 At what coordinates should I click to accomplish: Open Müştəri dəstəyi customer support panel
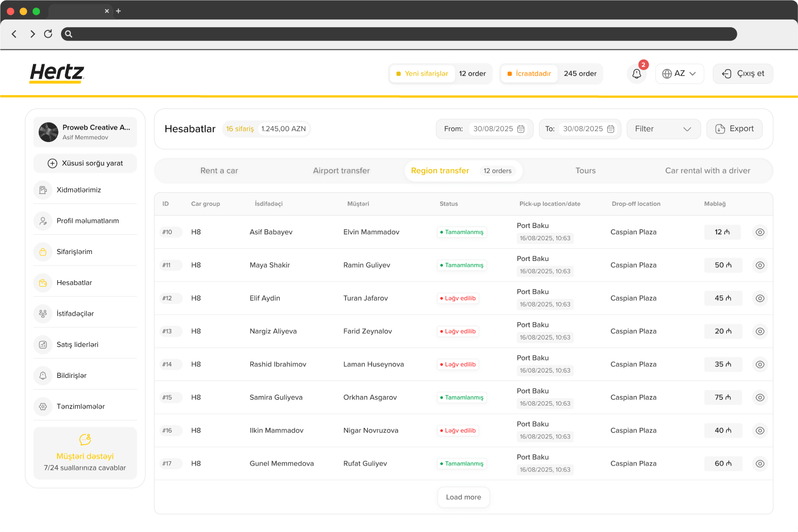[x=85, y=453]
